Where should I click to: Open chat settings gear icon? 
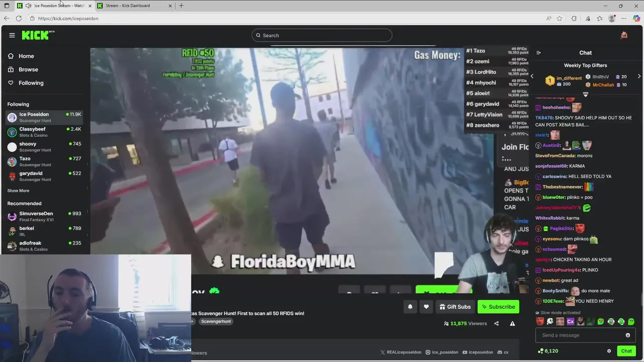pyautogui.click(x=609, y=351)
